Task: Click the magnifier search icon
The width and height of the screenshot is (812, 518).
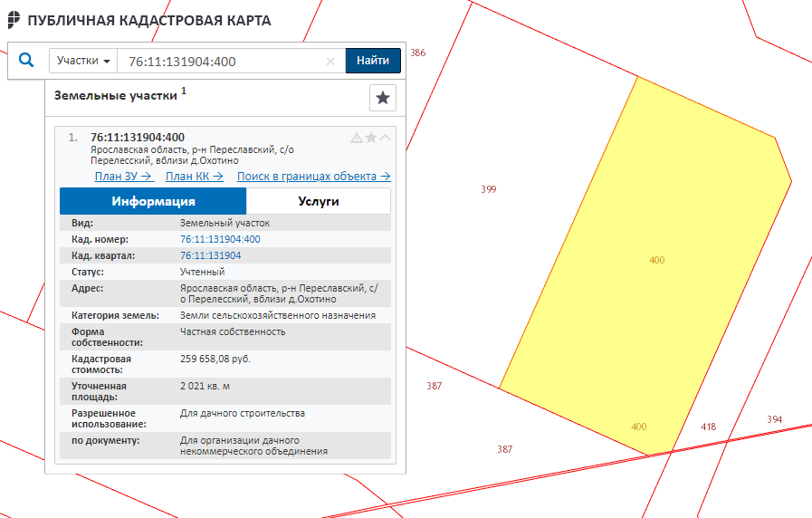Action: pyautogui.click(x=26, y=60)
